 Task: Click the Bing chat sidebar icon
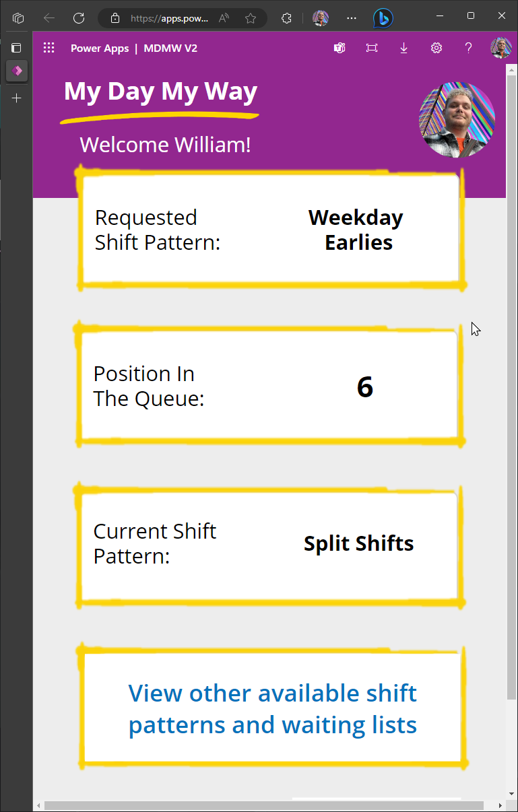383,18
